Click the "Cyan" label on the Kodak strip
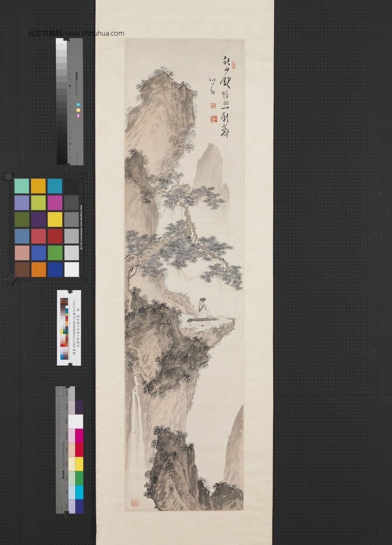This screenshot has height=545, width=392. tap(66, 492)
